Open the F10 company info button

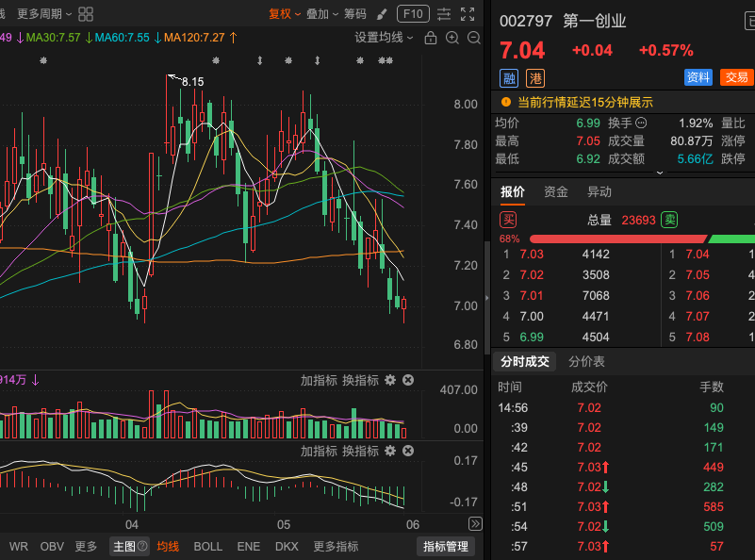click(x=413, y=14)
